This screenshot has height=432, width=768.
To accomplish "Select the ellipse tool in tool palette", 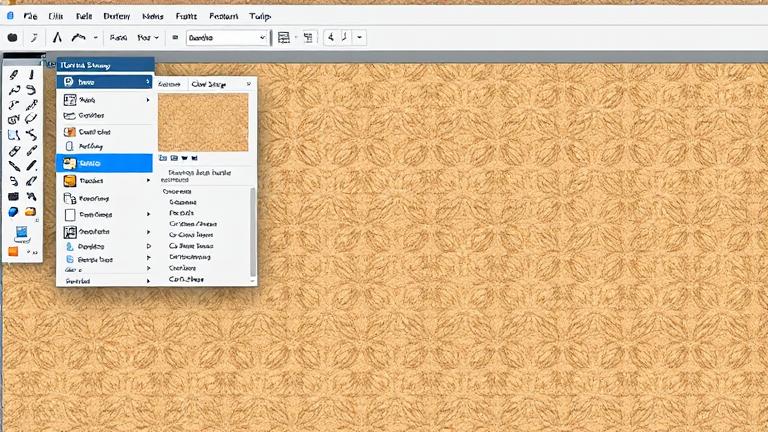I will [31, 119].
